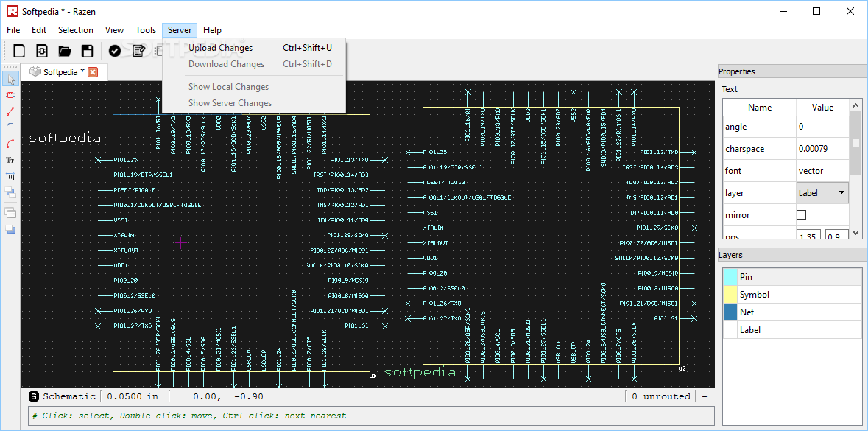This screenshot has width=868, height=431.
Task: Click the 0 unrouted status indicator
Action: 661,396
